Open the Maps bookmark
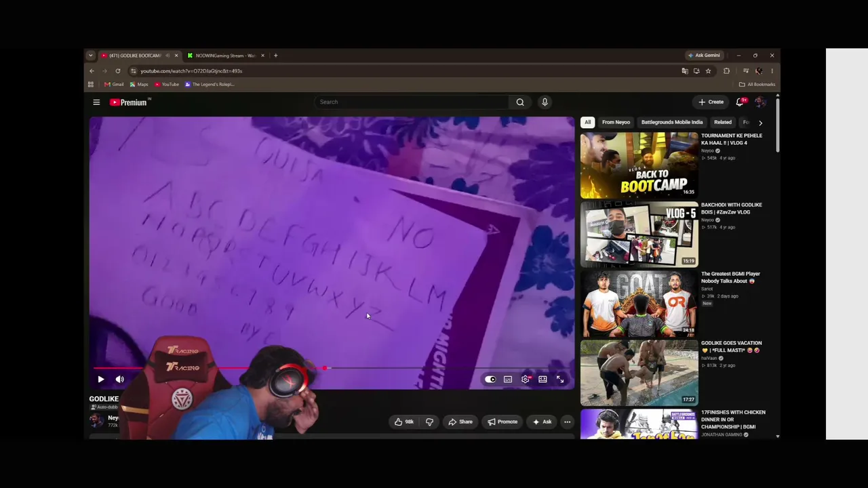 tap(139, 85)
